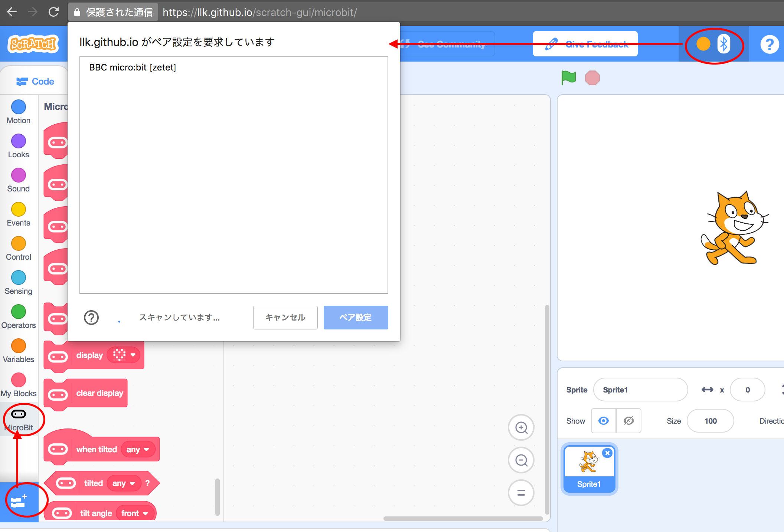Open the tilted direction dropdown in tilted block
This screenshot has width=784, height=532.
[x=122, y=483]
